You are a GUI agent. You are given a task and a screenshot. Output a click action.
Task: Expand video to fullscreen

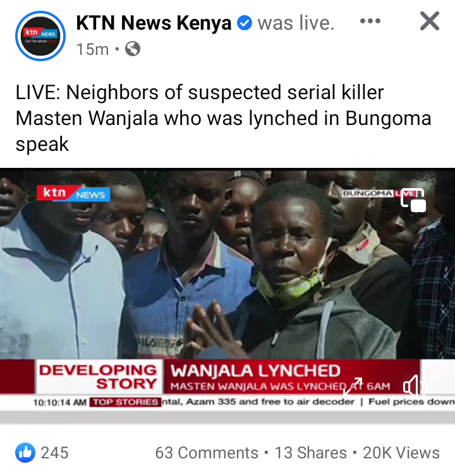click(353, 386)
